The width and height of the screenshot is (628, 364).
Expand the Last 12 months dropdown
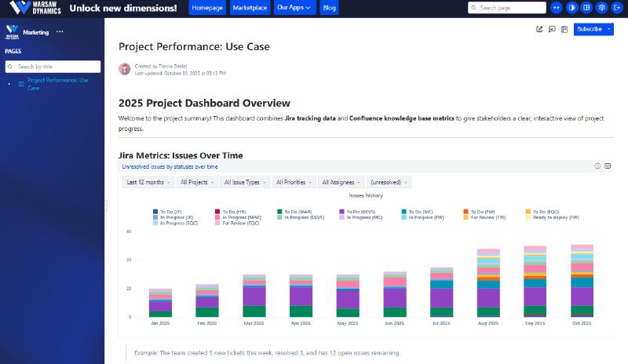point(148,182)
